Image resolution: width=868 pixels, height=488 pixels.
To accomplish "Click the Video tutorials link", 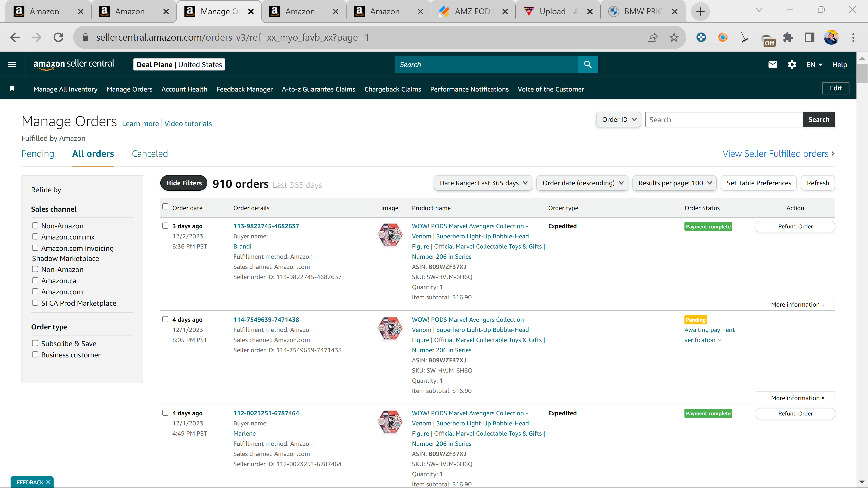I will click(188, 124).
